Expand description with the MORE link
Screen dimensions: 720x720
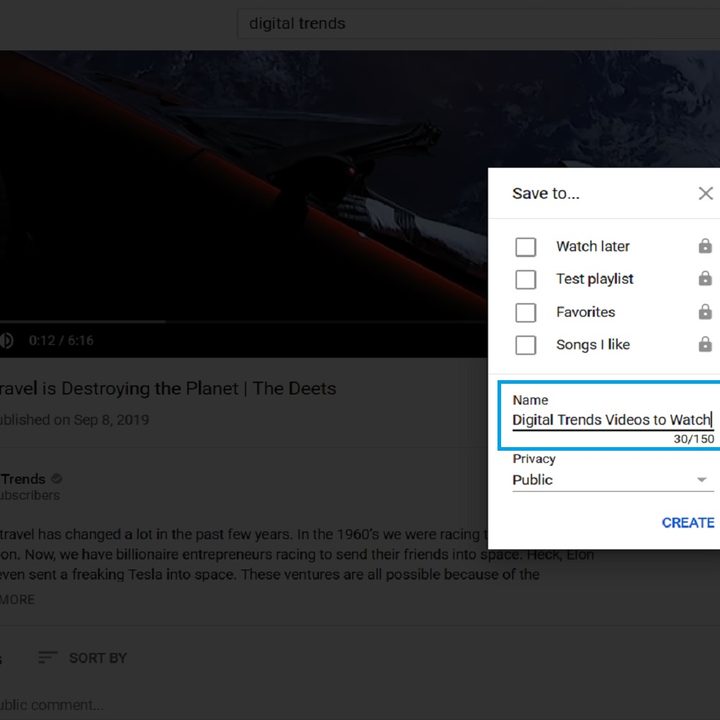tap(17, 600)
